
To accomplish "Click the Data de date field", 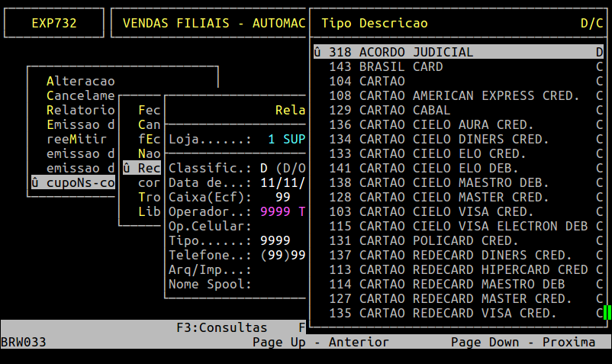I will (x=282, y=183).
